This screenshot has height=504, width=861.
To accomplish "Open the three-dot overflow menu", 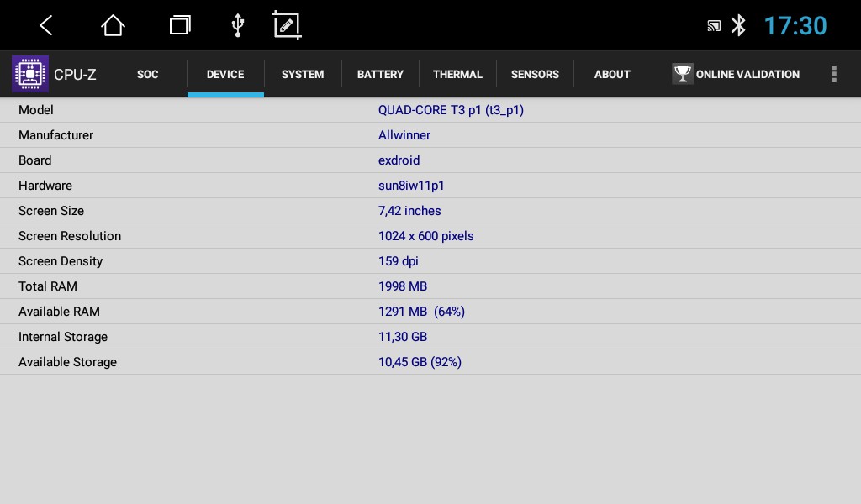I will [833, 73].
